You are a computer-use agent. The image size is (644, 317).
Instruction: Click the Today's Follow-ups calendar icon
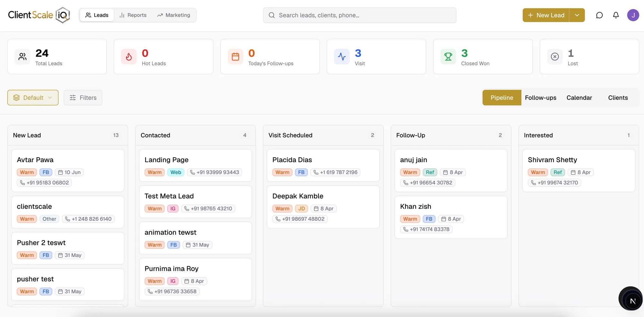coord(235,57)
